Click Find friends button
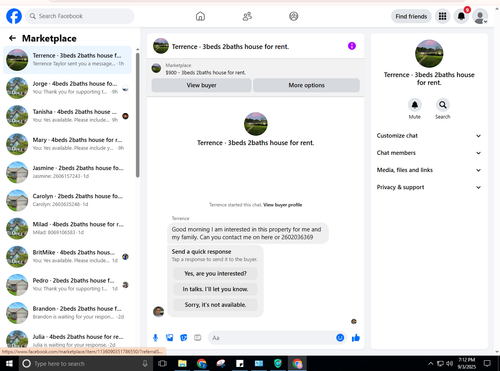Screen dimensions: 500x371 coord(411,16)
